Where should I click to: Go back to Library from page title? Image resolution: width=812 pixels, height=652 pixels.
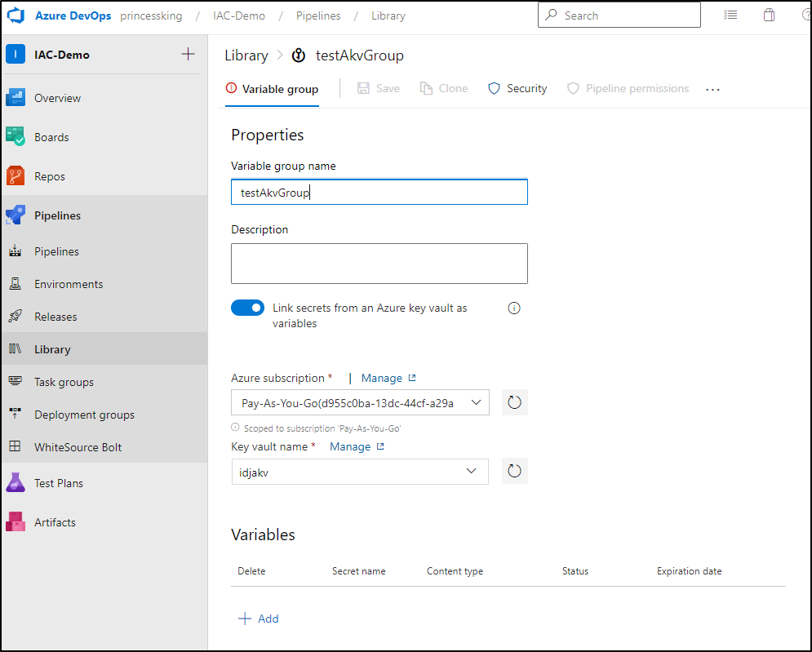point(246,55)
